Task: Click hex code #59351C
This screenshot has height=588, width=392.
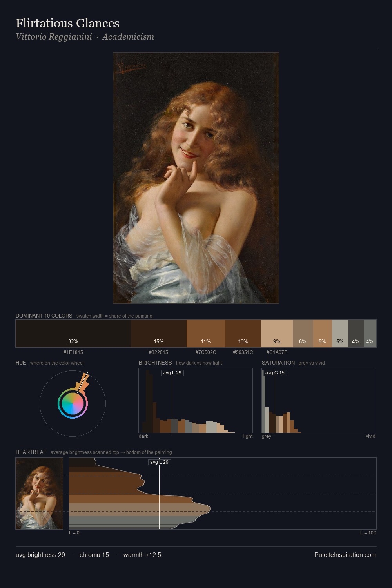Action: pos(243,352)
